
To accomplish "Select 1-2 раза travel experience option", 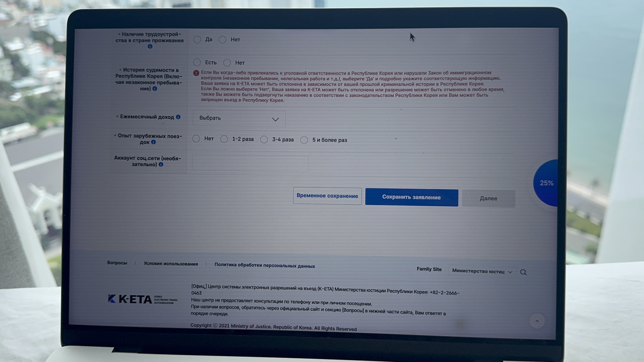I will pos(224,139).
